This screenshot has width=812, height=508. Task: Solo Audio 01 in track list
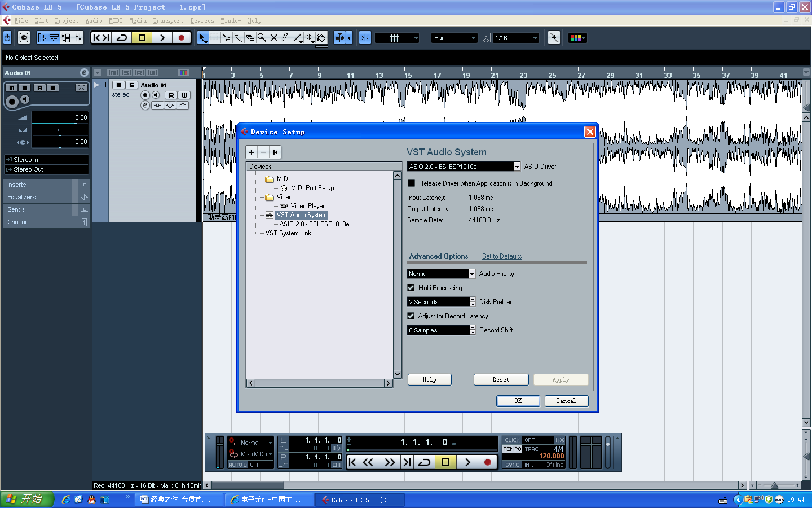tap(131, 85)
